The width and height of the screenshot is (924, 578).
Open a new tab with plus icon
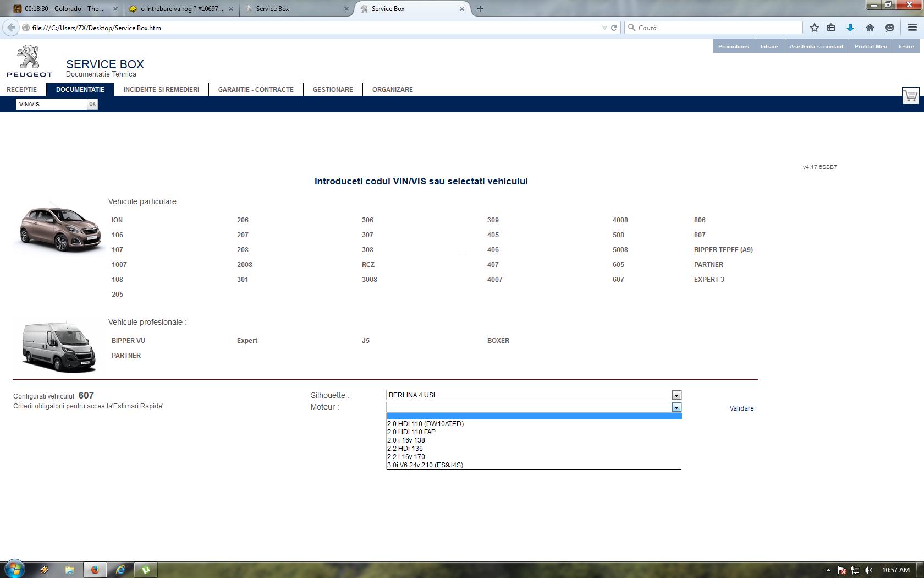[480, 8]
